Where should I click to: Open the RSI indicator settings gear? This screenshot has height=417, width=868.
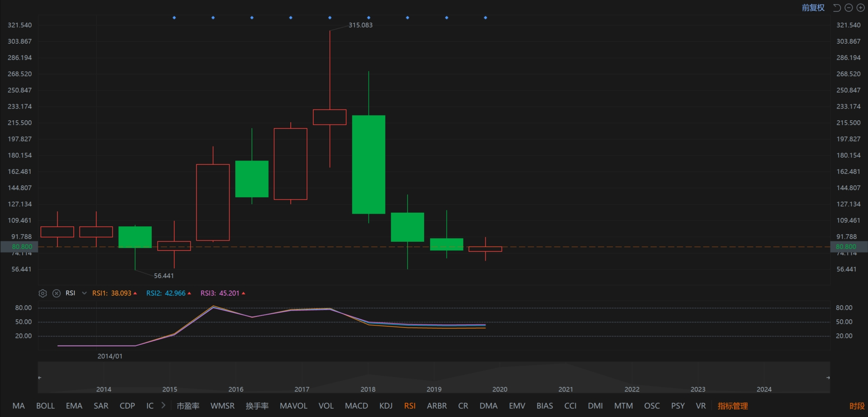43,293
